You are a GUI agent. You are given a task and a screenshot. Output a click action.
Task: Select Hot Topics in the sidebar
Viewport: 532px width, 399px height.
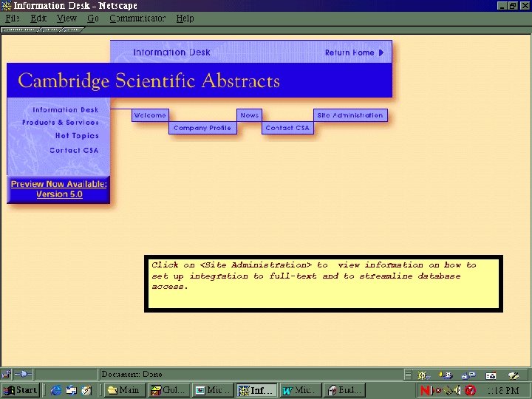tap(77, 136)
